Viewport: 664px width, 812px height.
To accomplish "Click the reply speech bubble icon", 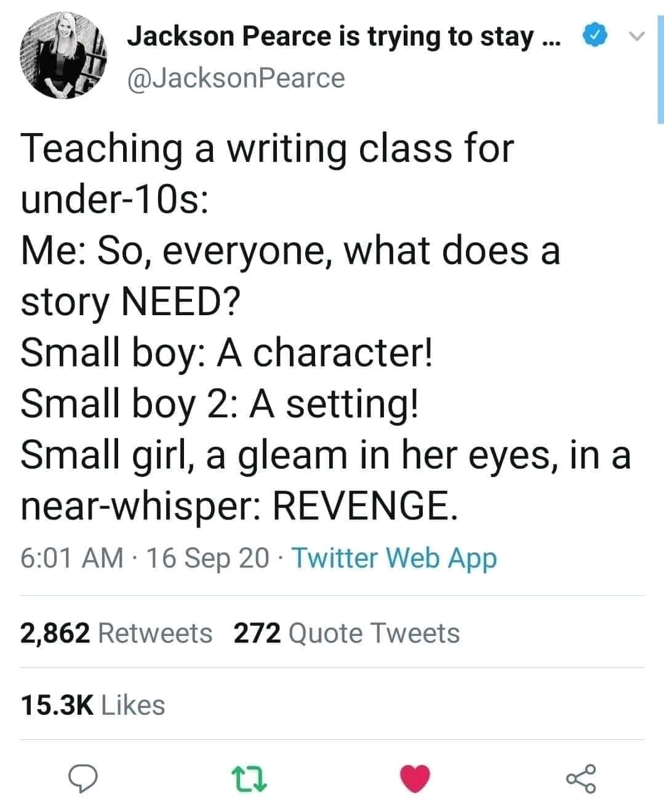I will 84,778.
